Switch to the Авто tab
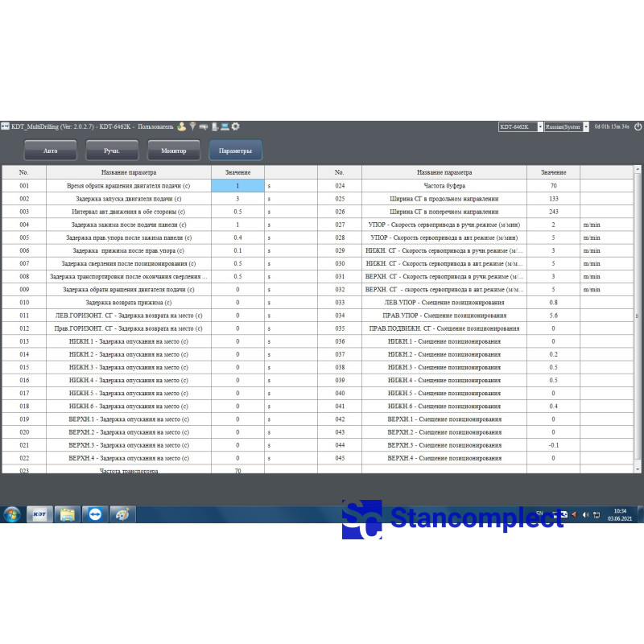 pos(50,151)
